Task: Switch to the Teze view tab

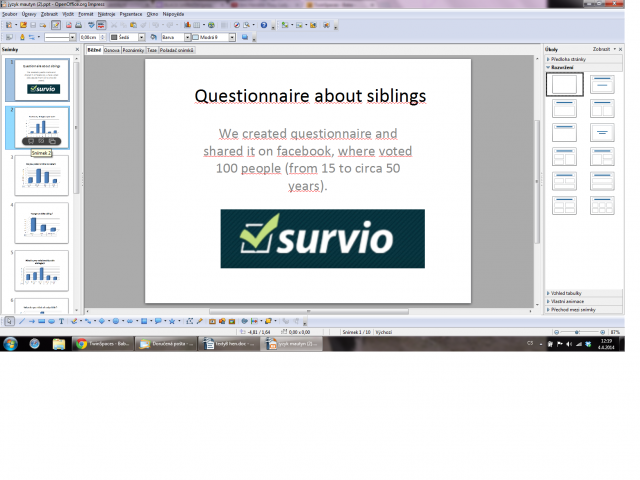Action: pos(152,50)
